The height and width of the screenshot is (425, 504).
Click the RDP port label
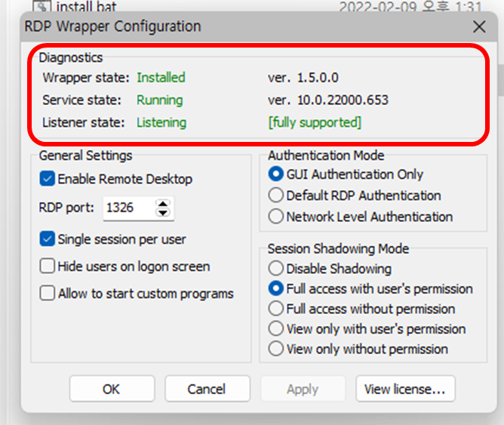pyautogui.click(x=66, y=208)
